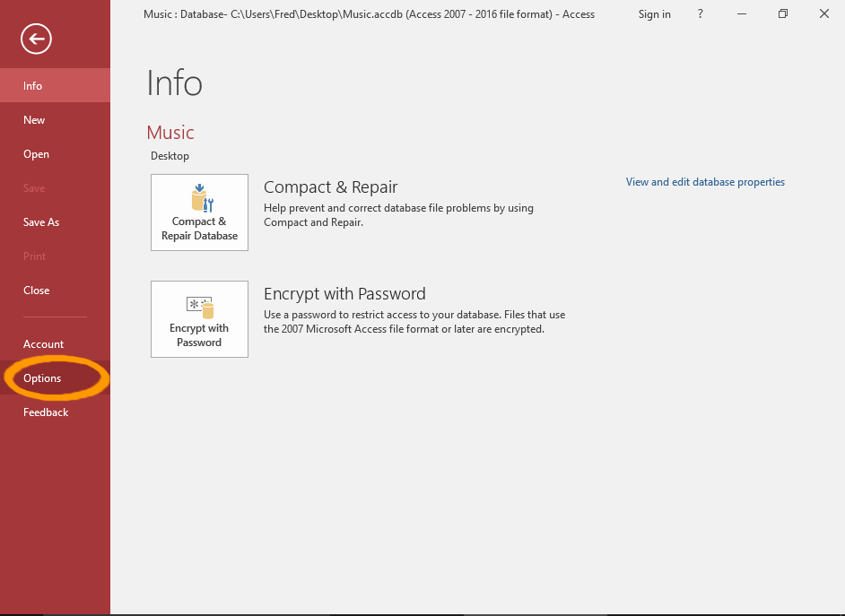Go to the Open menu item
Screen dimensions: 845x616
click(x=36, y=154)
